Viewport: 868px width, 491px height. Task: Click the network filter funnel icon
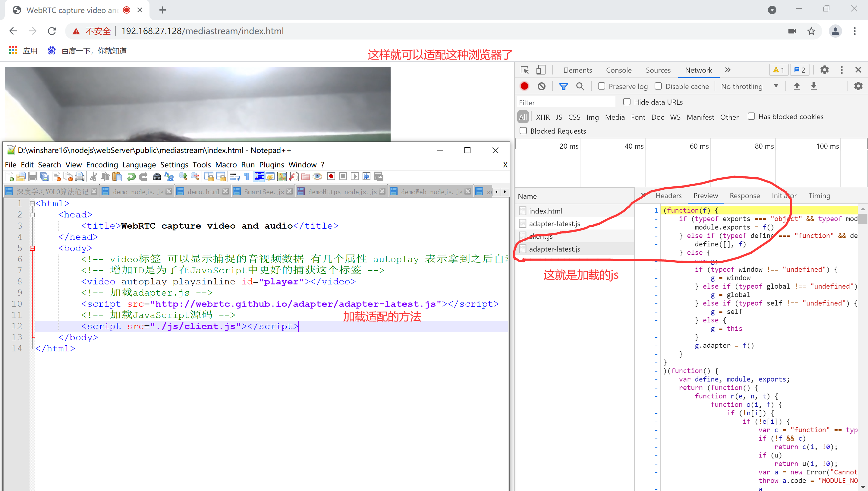[563, 86]
